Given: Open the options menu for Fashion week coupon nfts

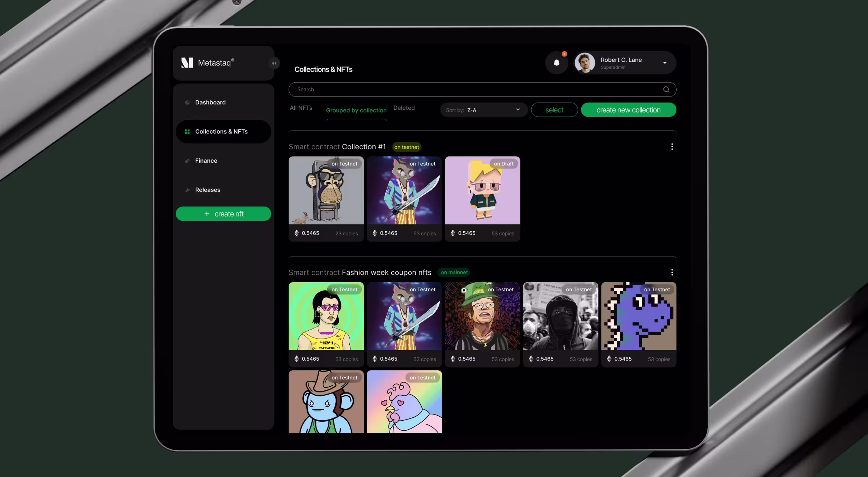Looking at the screenshot, I should tap(672, 272).
